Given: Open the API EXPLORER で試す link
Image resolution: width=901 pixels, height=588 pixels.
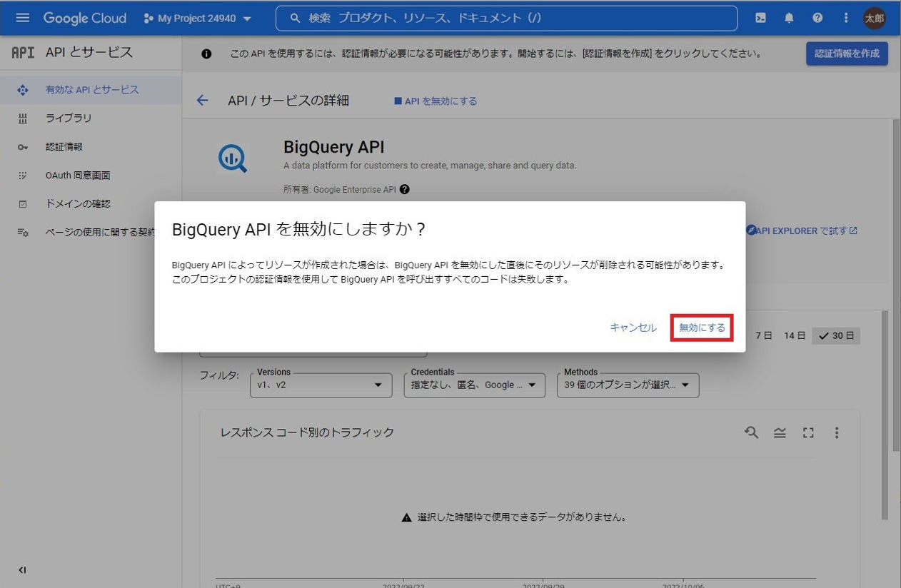Looking at the screenshot, I should (x=802, y=230).
